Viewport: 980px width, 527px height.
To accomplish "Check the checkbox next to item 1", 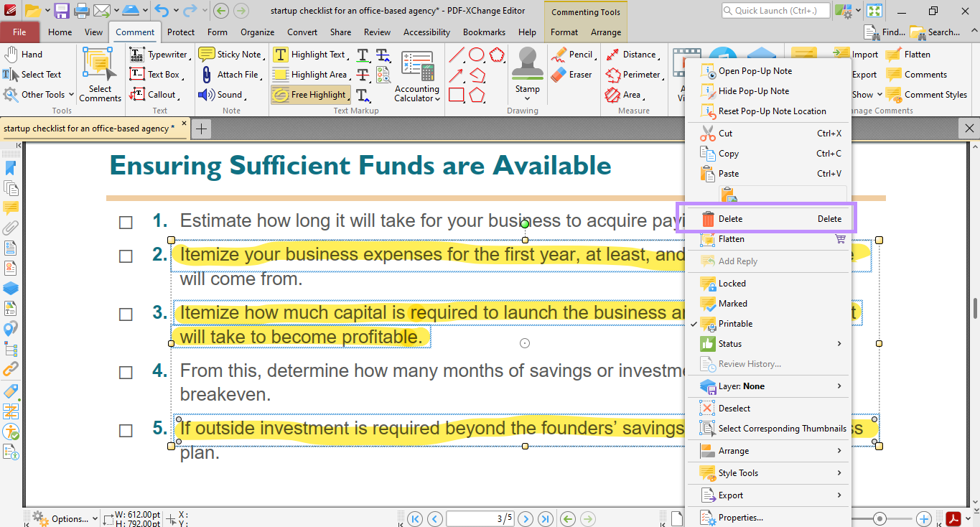I will pos(126,223).
